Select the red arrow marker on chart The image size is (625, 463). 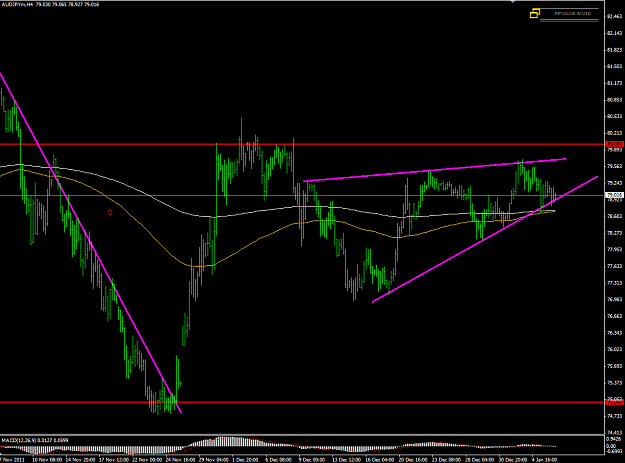110,212
